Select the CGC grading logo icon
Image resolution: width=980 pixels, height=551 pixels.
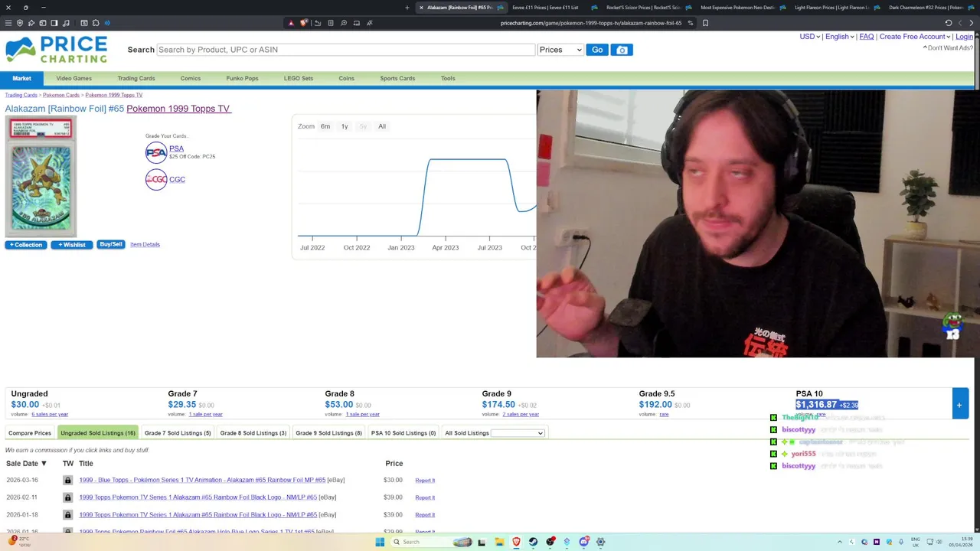click(156, 180)
